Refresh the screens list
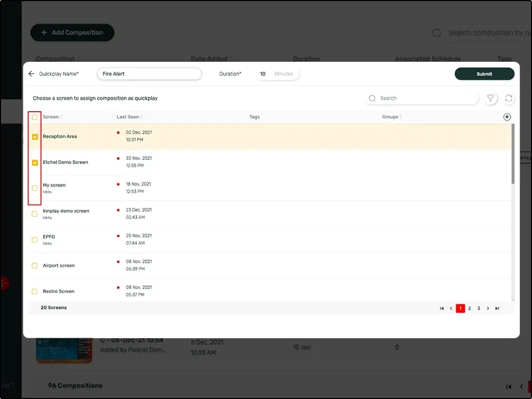This screenshot has width=532, height=399. tap(509, 98)
